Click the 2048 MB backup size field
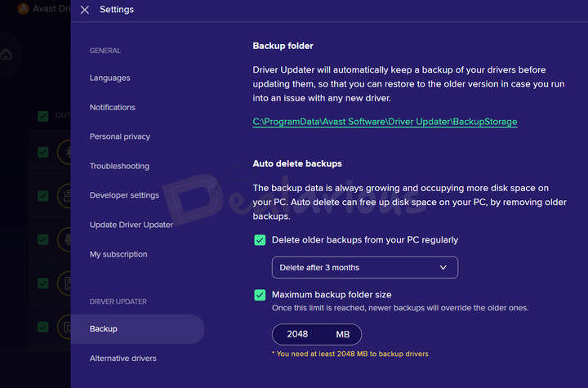588x388 pixels. click(x=316, y=334)
